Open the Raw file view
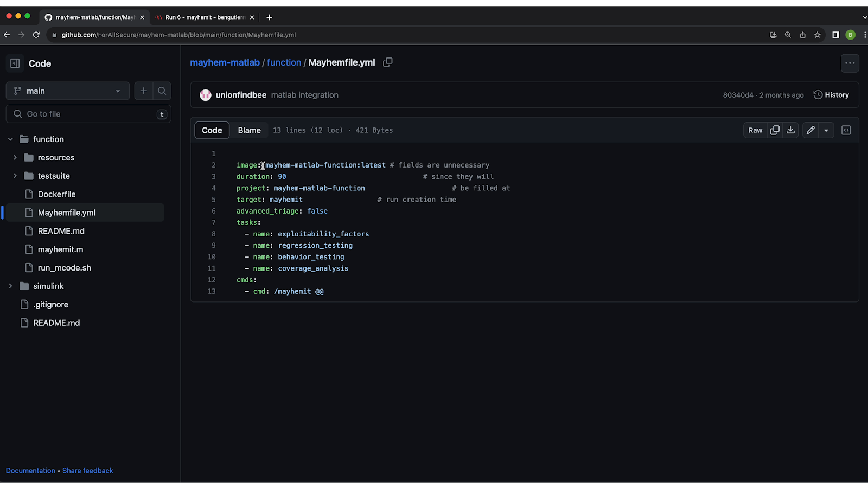Screen dimensions: 868x488 click(755, 130)
